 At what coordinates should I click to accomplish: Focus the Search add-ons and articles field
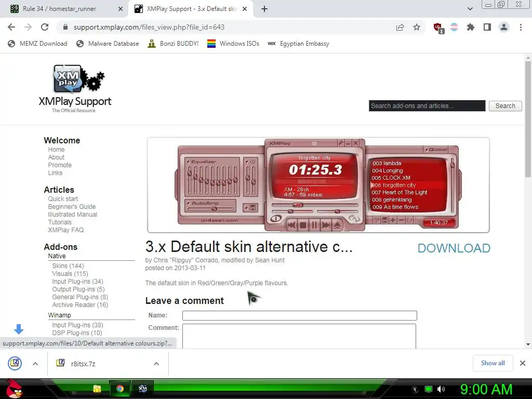427,106
